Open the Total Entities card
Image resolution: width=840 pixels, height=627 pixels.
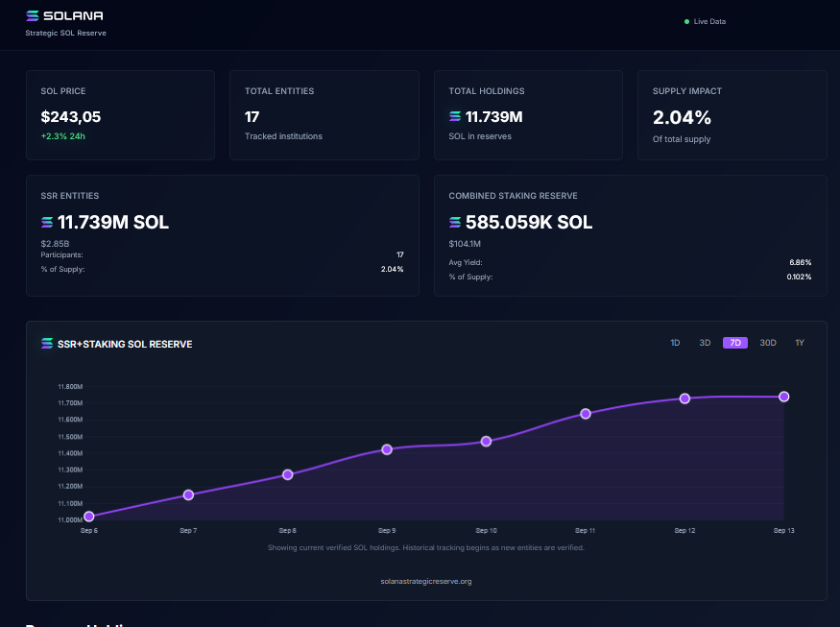click(324, 115)
